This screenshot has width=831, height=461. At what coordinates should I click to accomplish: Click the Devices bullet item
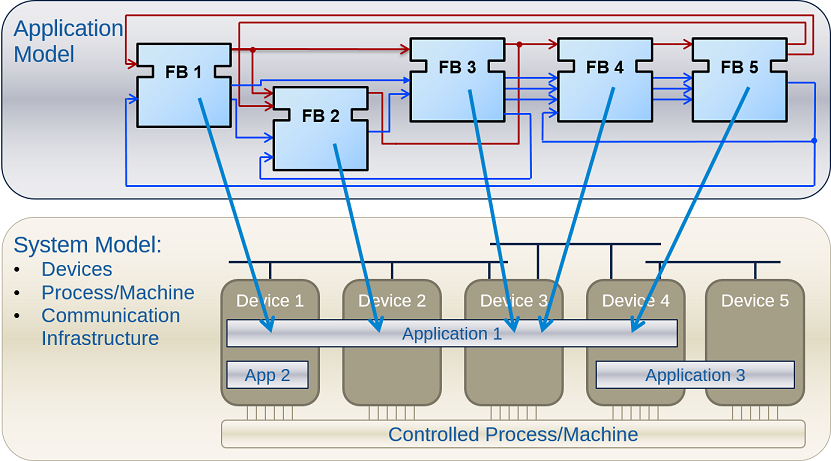76,270
